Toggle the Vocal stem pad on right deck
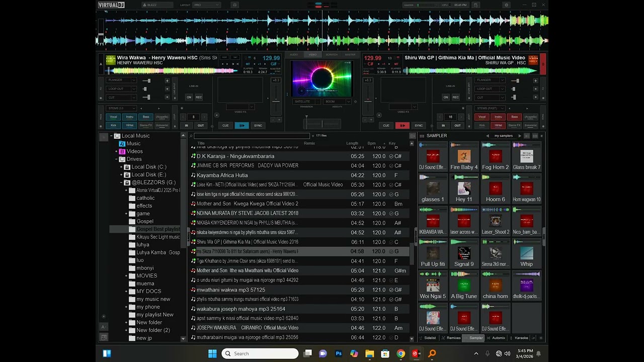644x362 pixels. pos(482,117)
